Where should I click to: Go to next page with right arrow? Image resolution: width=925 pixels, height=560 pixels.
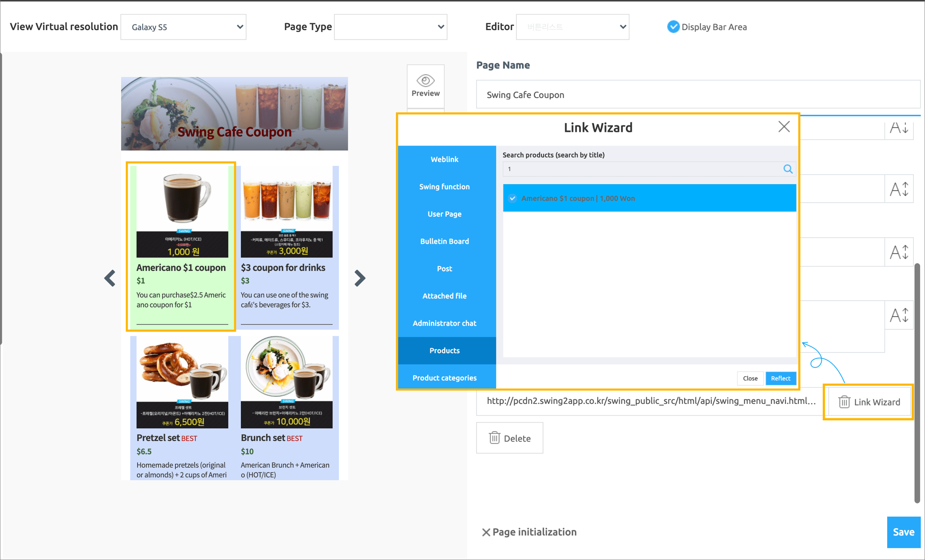(x=360, y=278)
